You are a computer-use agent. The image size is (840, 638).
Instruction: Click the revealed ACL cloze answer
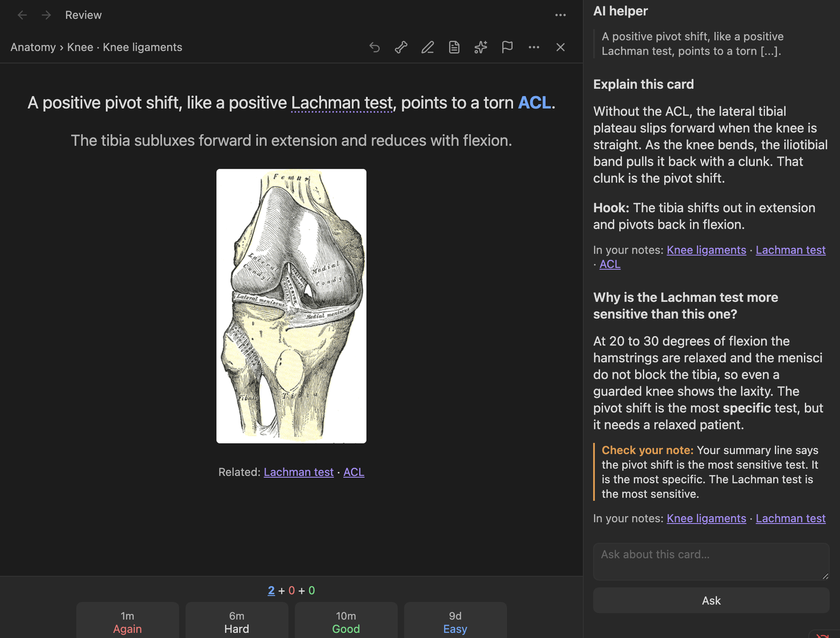click(534, 103)
